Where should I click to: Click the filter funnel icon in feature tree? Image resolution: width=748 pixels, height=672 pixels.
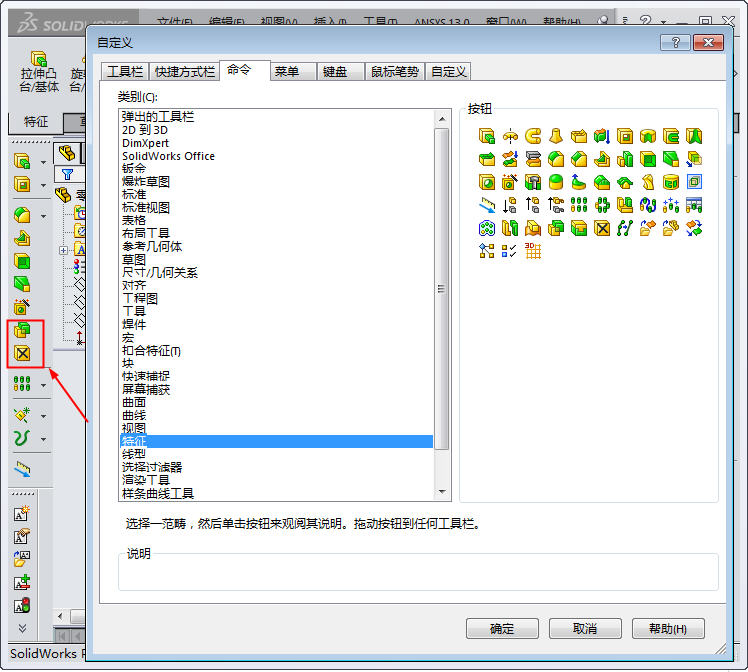point(67,173)
